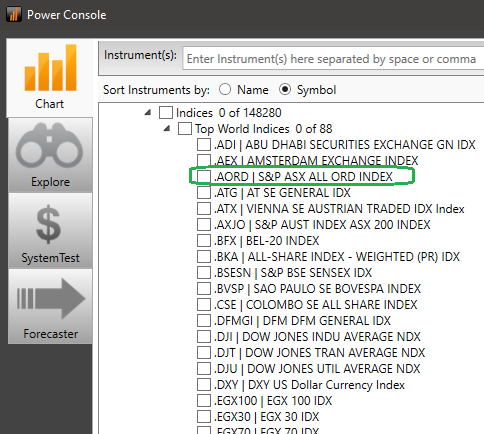Check the Top World Indices checkbox
The width and height of the screenshot is (484, 434).
[x=185, y=129]
